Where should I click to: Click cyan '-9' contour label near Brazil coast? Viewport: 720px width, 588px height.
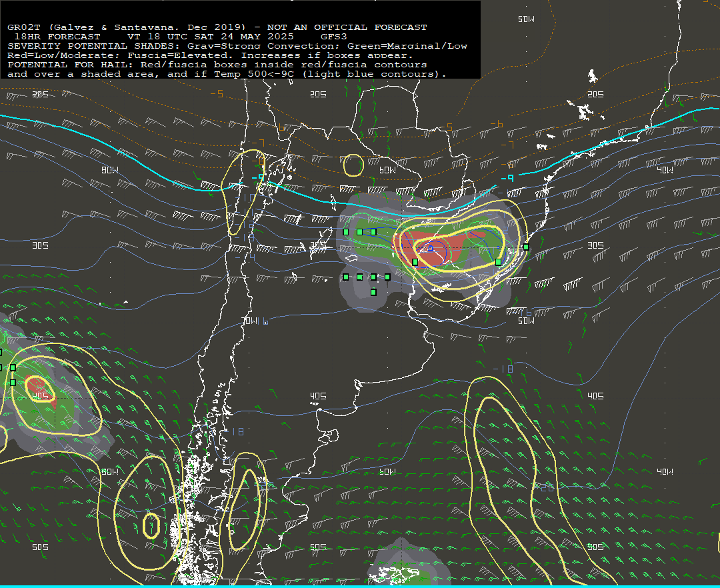coord(507,178)
